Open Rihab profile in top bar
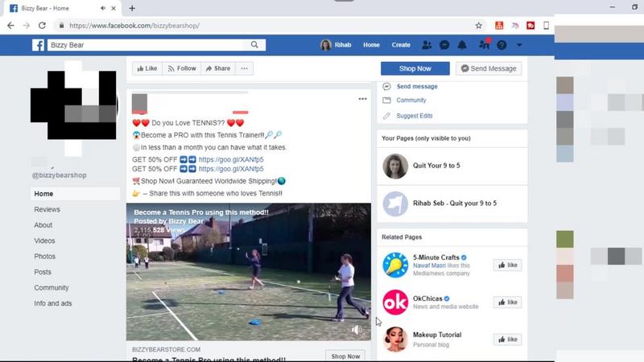The width and height of the screenshot is (644, 362). pyautogui.click(x=336, y=45)
